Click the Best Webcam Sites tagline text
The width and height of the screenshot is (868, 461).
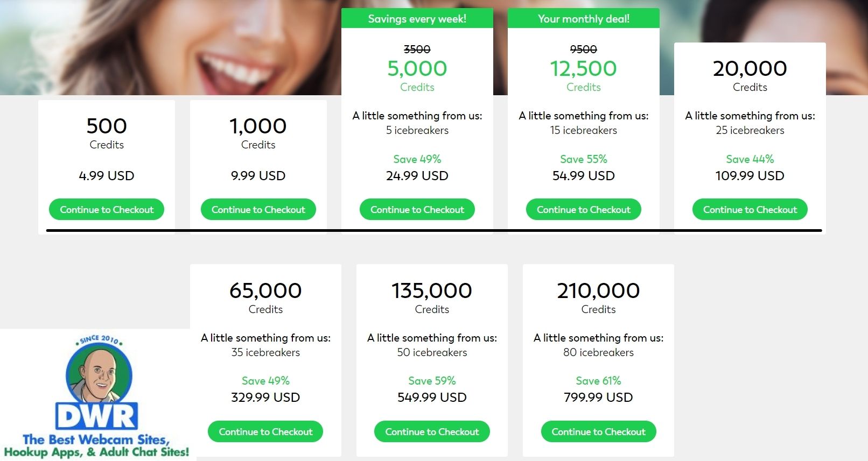(97, 446)
